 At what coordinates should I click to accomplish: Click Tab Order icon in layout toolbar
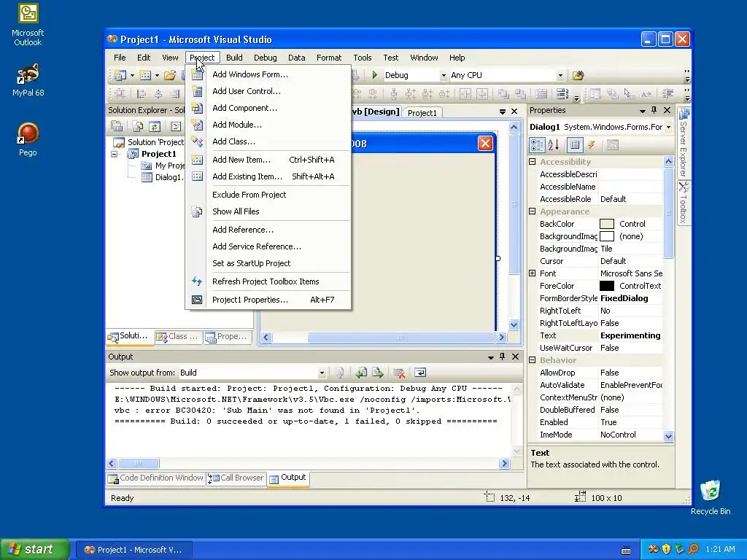[x=562, y=94]
